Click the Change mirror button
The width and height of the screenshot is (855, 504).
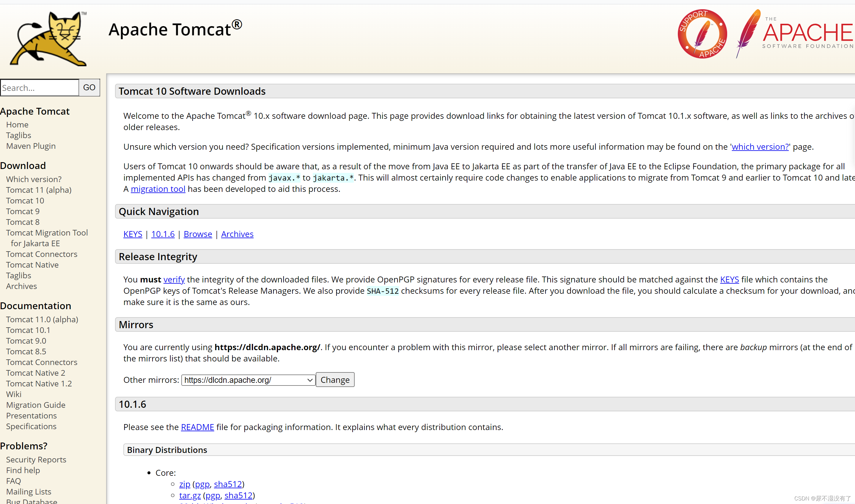coord(335,380)
